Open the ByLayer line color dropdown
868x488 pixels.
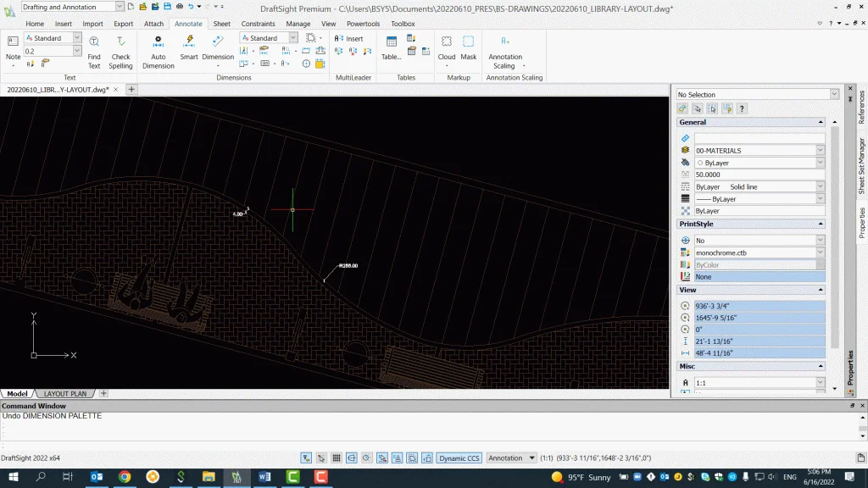pyautogui.click(x=821, y=163)
